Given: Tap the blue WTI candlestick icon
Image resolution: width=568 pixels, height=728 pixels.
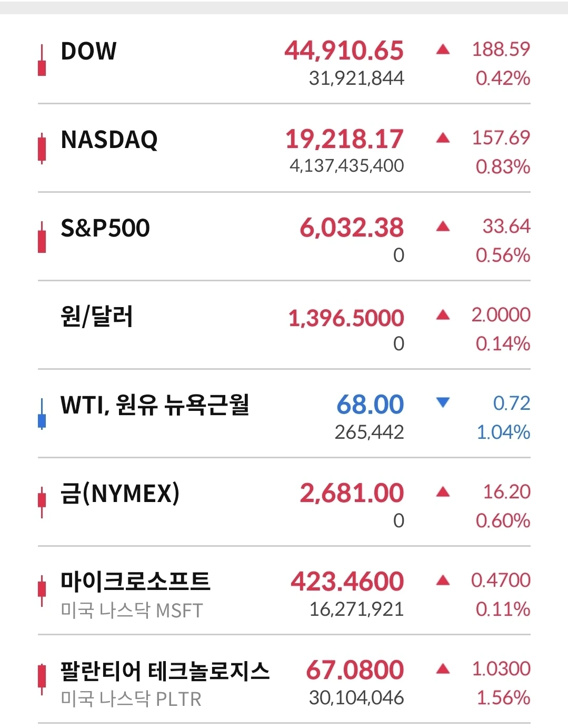Looking at the screenshot, I should (x=42, y=414).
